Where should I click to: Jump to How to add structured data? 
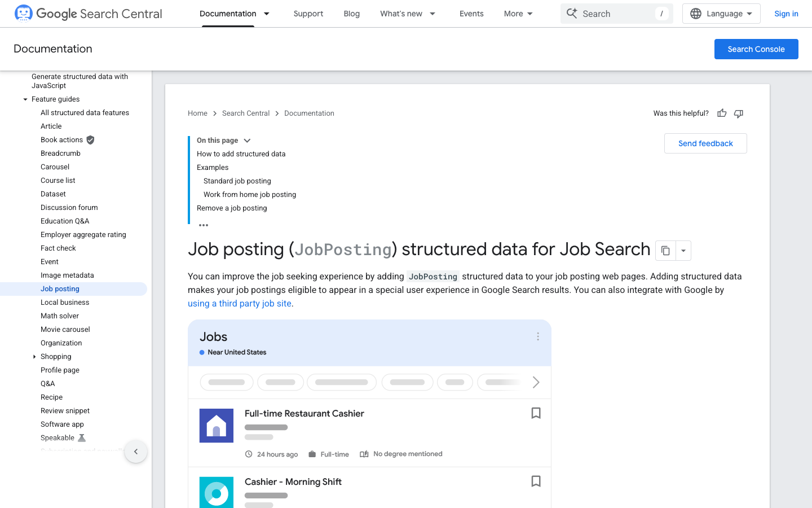(x=241, y=154)
